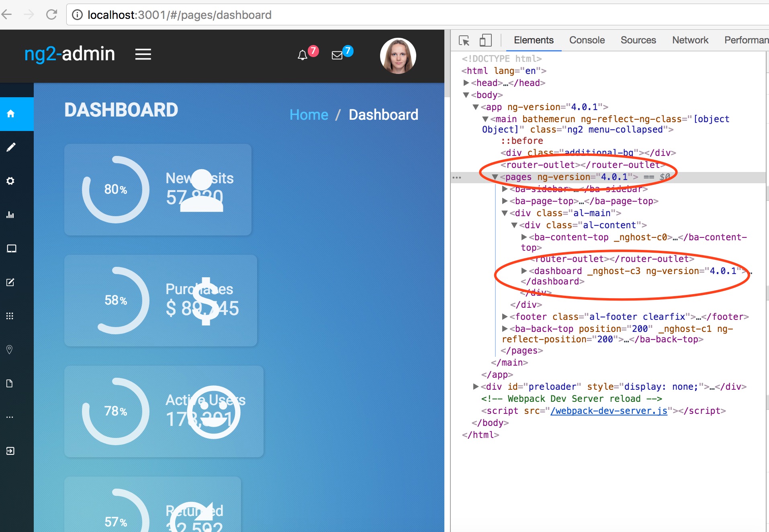Image resolution: width=769 pixels, height=532 pixels.
Task: Collapse the div al-main node
Action: [505, 213]
